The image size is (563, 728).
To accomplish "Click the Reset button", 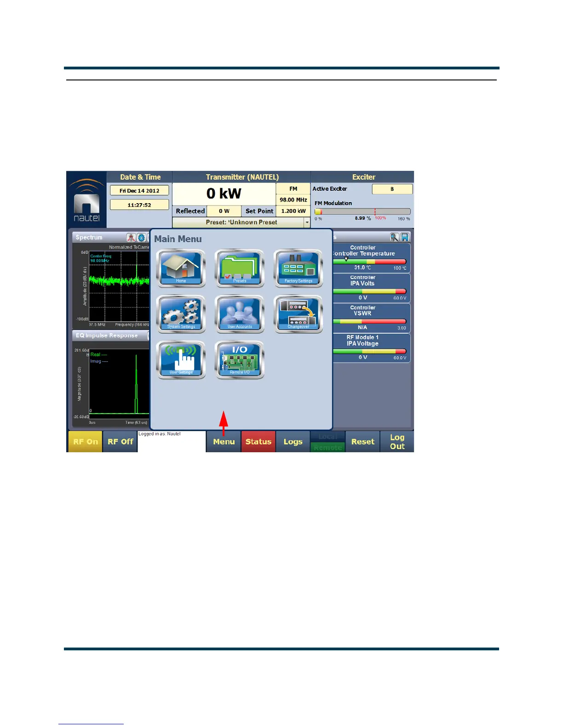I will pyautogui.click(x=362, y=442).
